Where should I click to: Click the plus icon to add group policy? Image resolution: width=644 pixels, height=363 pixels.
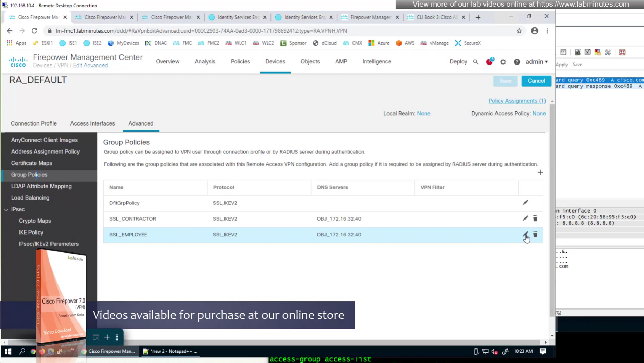pyautogui.click(x=540, y=173)
